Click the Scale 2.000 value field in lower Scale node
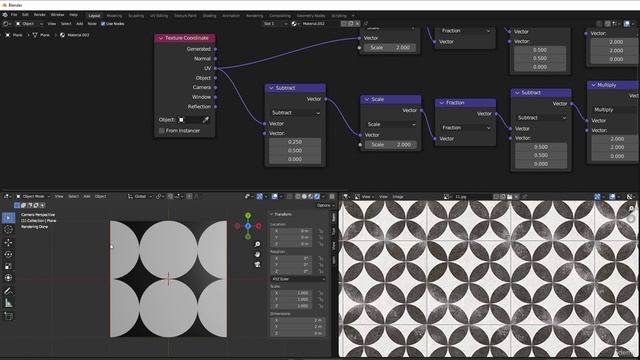 coord(391,144)
